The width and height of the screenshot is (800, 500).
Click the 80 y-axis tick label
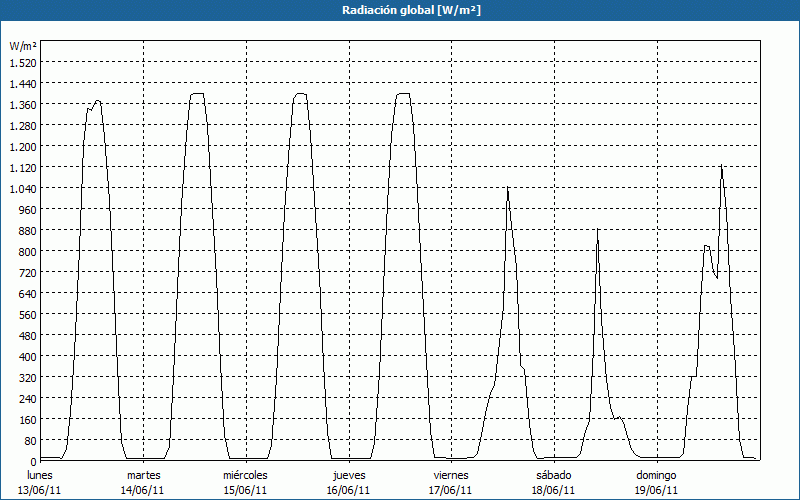[x=28, y=439]
